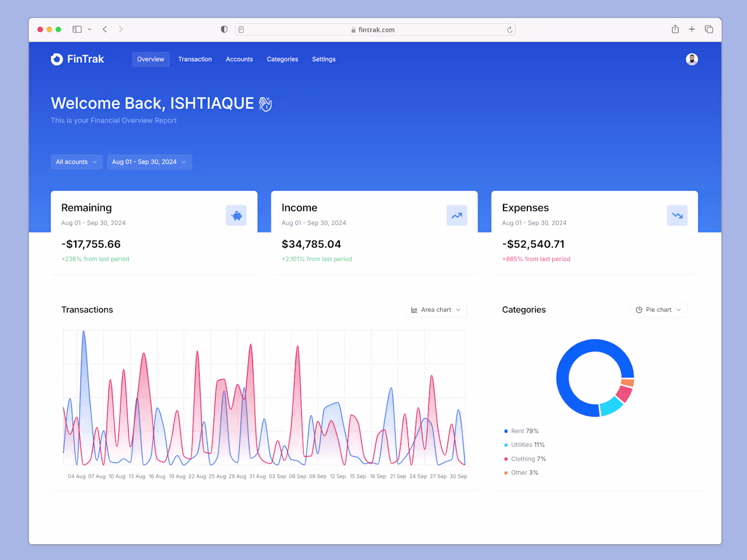
Task: Click the FinTrak logo icon
Action: (x=57, y=59)
